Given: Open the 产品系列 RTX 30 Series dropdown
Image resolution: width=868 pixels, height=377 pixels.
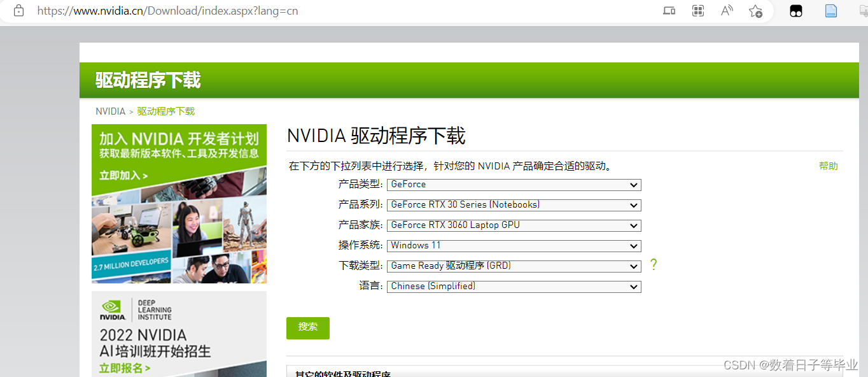Looking at the screenshot, I should pos(514,205).
